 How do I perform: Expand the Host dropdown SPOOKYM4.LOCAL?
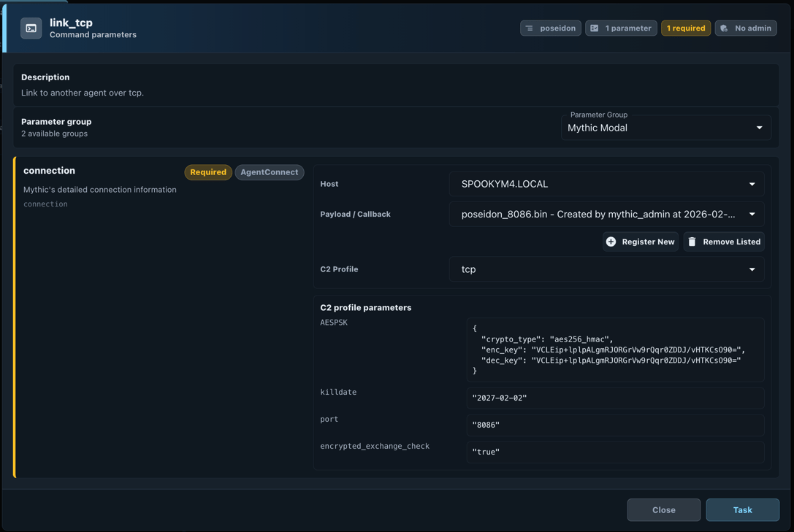[x=607, y=184]
